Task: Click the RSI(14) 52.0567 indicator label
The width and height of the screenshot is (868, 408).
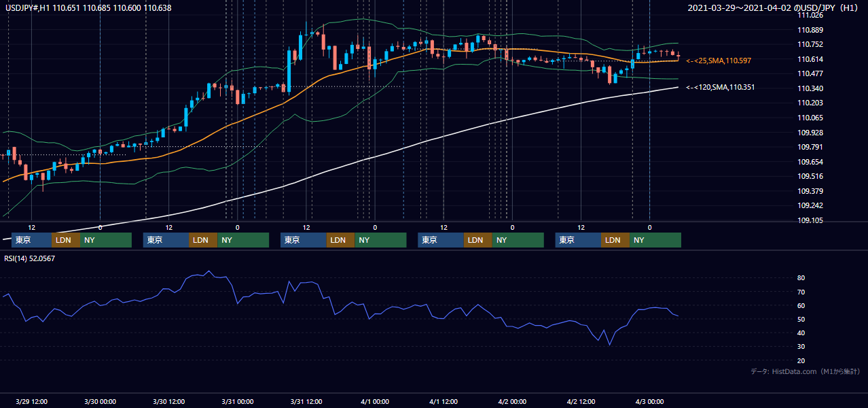Action: click(x=30, y=258)
